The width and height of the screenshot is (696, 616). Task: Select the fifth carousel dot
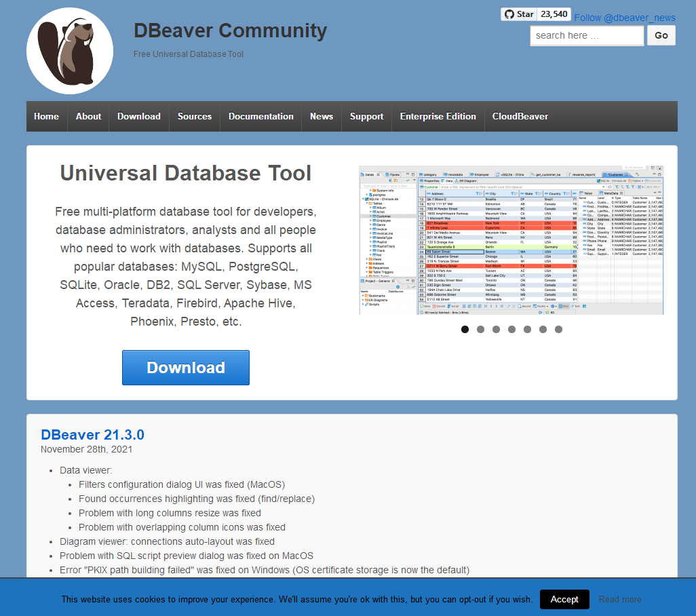[x=527, y=329]
